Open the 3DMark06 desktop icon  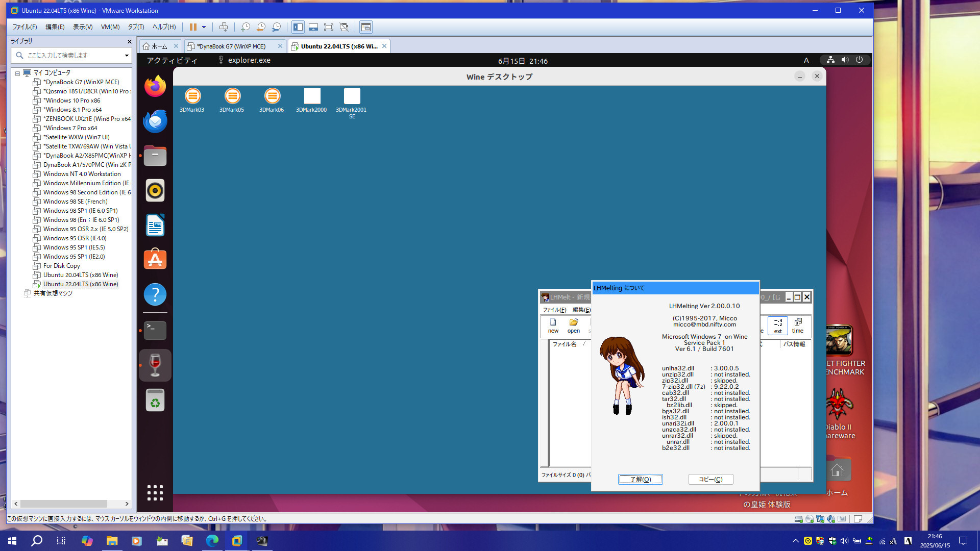[272, 100]
